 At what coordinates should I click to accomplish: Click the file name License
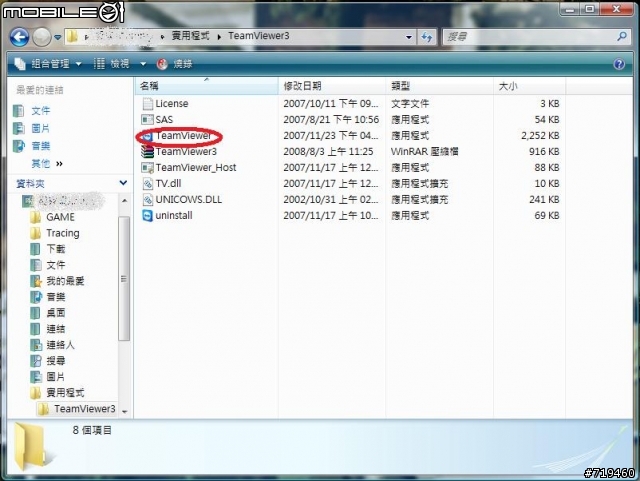click(172, 104)
